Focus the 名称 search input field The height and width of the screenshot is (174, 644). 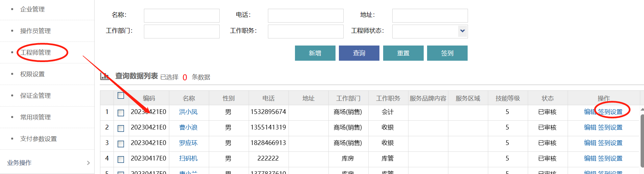click(x=182, y=16)
